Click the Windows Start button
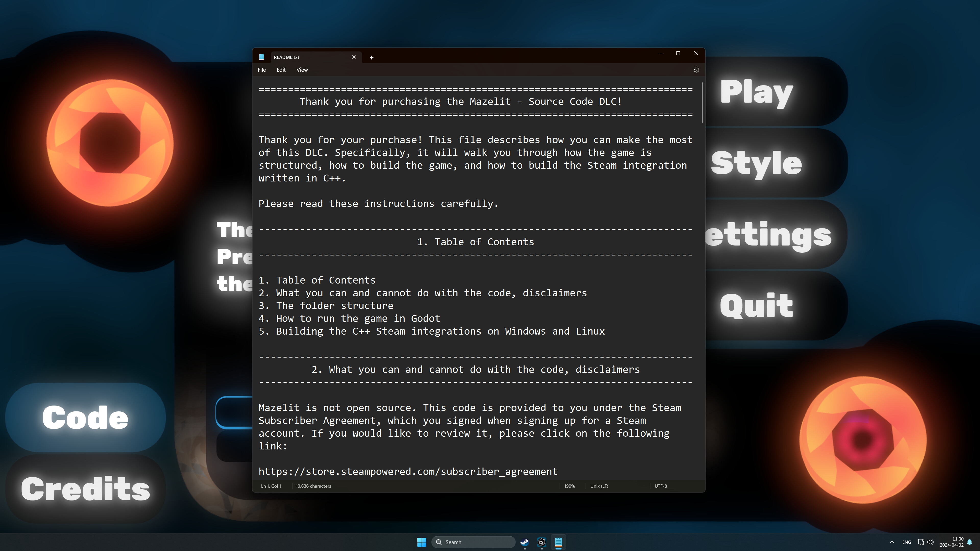980x551 pixels. pyautogui.click(x=421, y=542)
